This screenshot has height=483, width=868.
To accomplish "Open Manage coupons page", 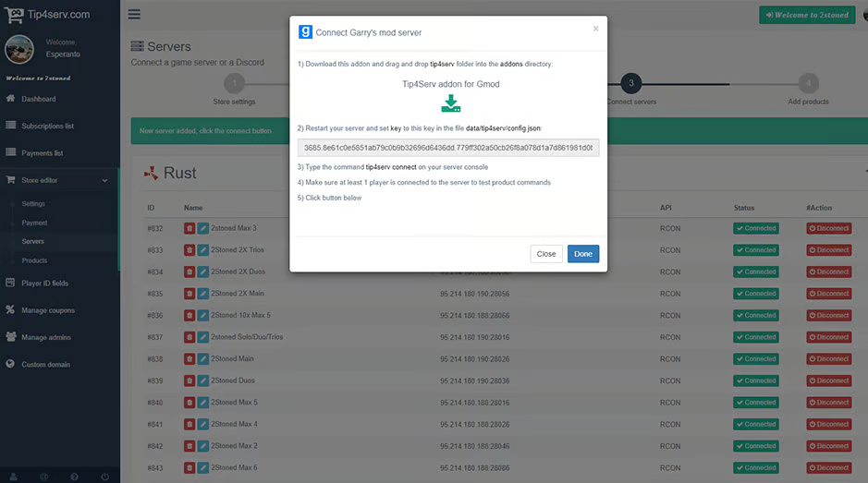I will [x=48, y=310].
